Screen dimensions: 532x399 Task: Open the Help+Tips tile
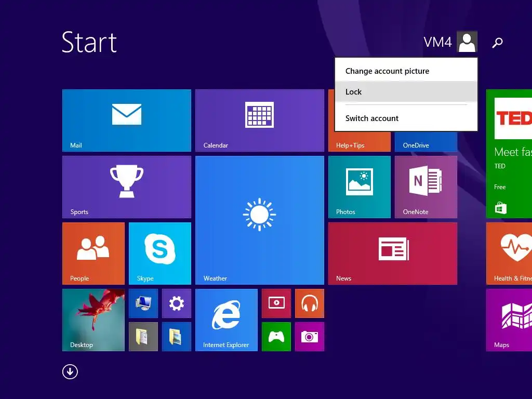[360, 141]
